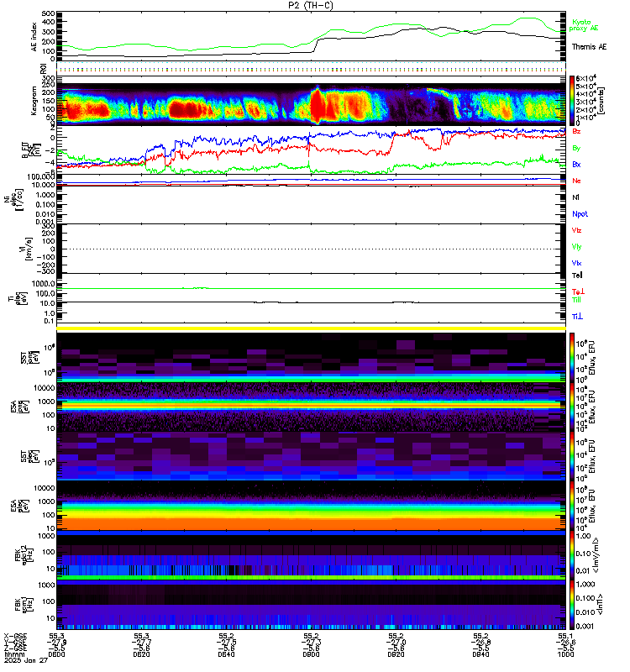Click the '0820' time axis label
The image size is (630, 672).
click(x=141, y=654)
